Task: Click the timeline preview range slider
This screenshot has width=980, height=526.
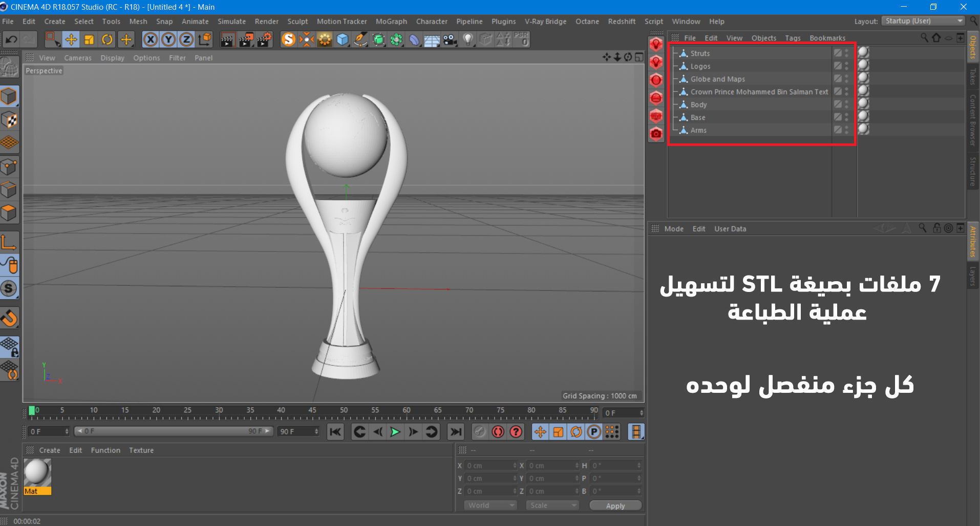Action: (174, 431)
